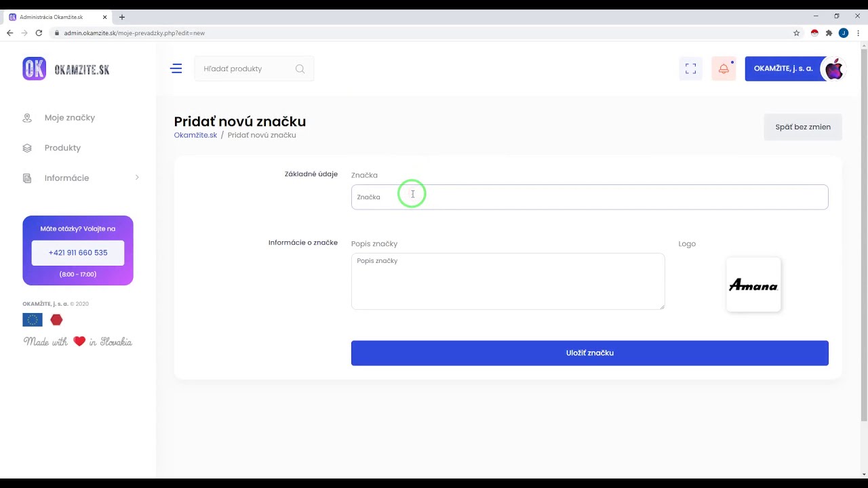Call phone number +421 911 660 535
Screen dimensions: 868x488
[78, 253]
